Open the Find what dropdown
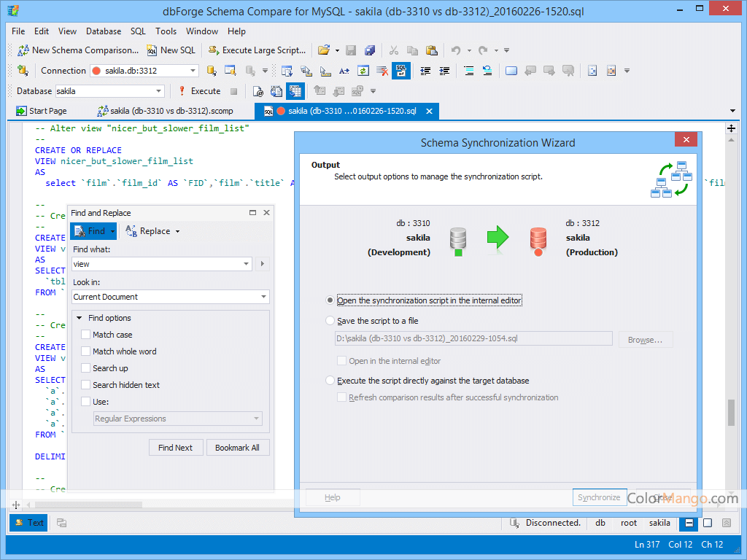Image resolution: width=747 pixels, height=560 pixels. pyautogui.click(x=247, y=264)
